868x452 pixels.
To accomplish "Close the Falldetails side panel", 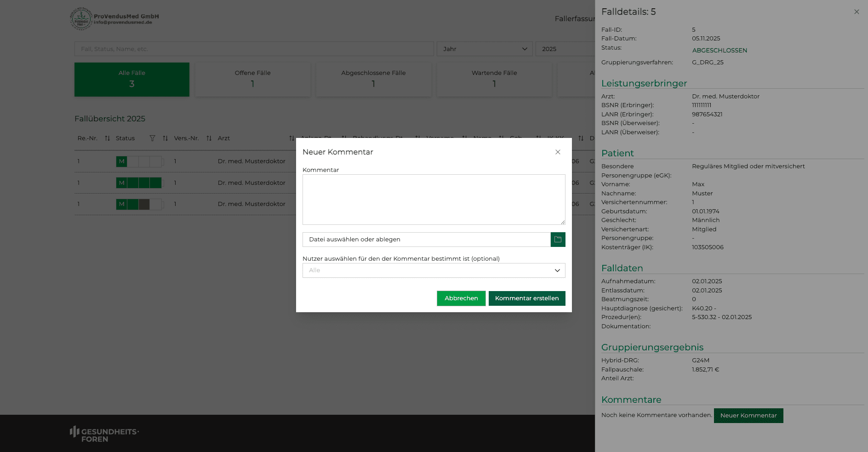I will pos(857,12).
